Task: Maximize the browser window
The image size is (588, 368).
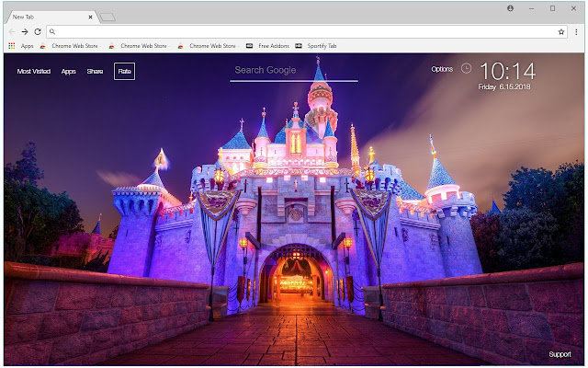Action: pos(552,8)
